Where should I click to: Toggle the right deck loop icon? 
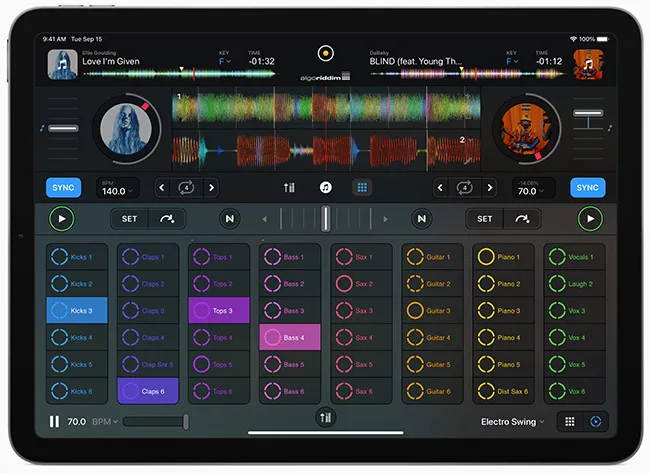(465, 188)
